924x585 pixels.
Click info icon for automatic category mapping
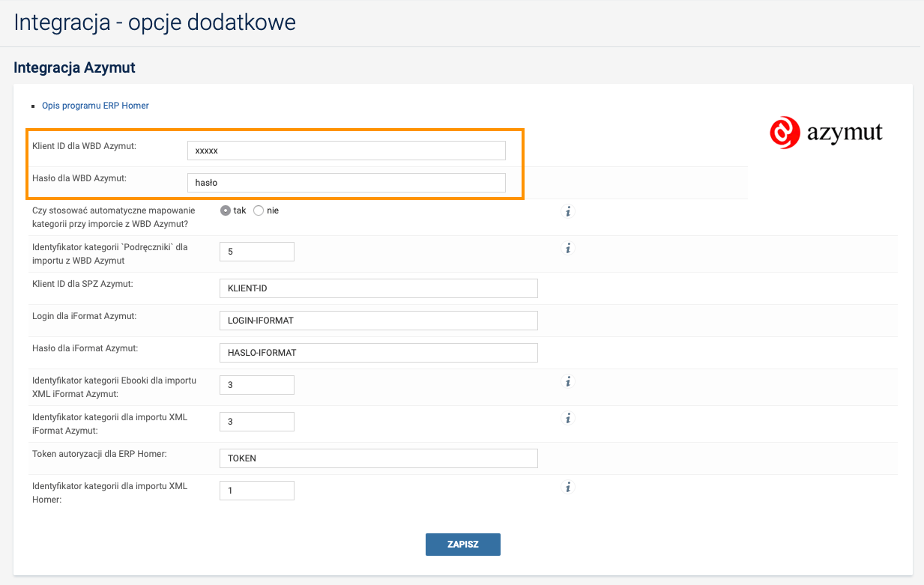coord(568,212)
